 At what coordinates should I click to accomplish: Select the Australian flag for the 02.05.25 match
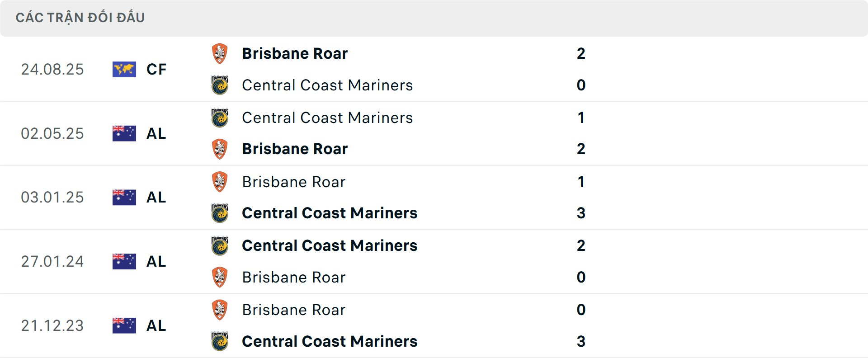124,133
